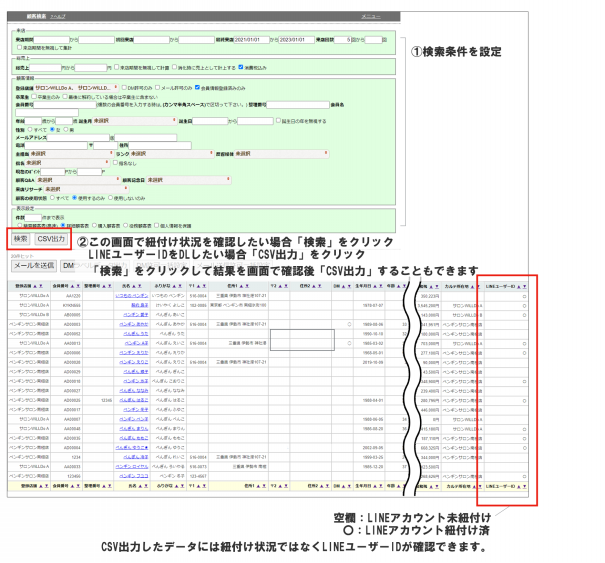Open the name link for member 123456

134,476
